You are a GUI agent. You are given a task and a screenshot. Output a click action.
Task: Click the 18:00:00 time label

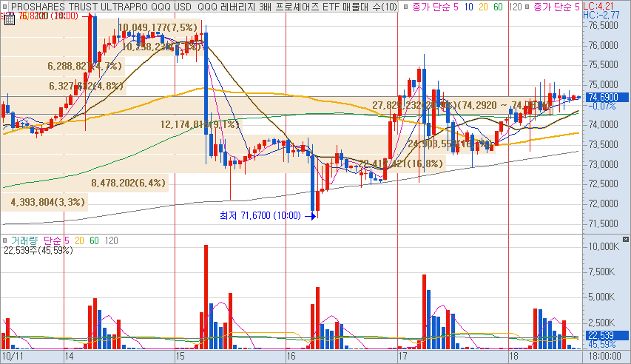click(x=604, y=356)
